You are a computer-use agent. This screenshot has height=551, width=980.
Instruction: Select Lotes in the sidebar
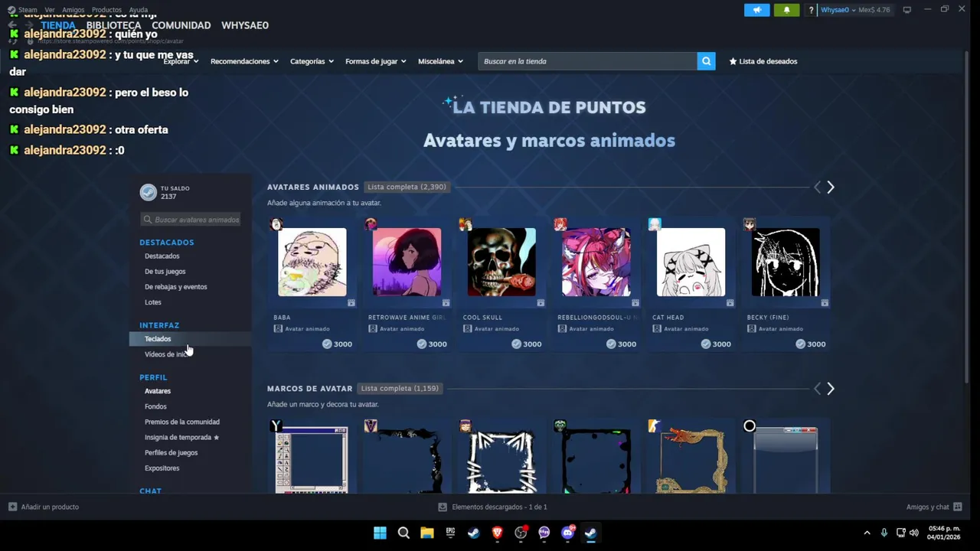(152, 302)
